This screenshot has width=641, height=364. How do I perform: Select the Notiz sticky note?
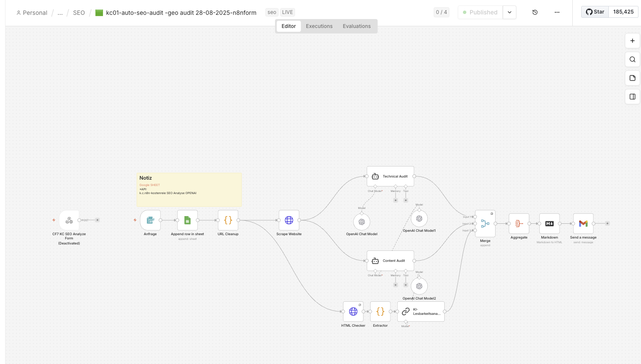(x=189, y=190)
